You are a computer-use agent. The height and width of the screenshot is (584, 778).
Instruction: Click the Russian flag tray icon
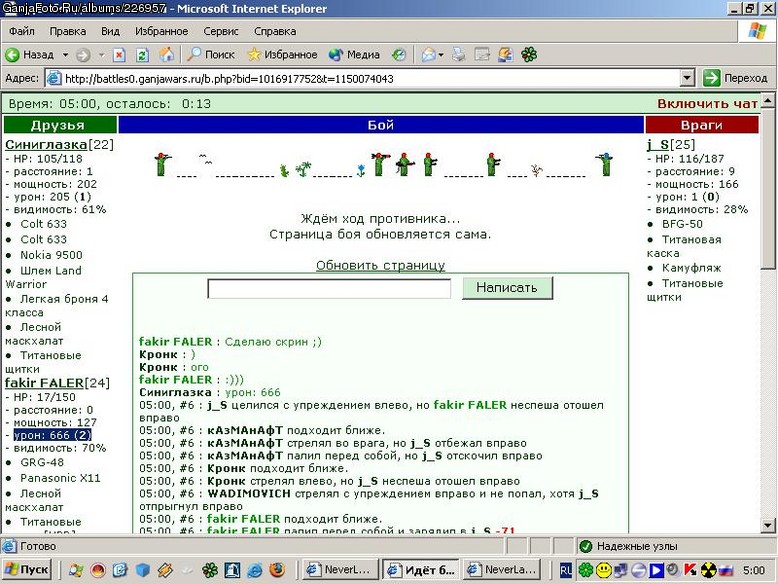click(x=726, y=571)
